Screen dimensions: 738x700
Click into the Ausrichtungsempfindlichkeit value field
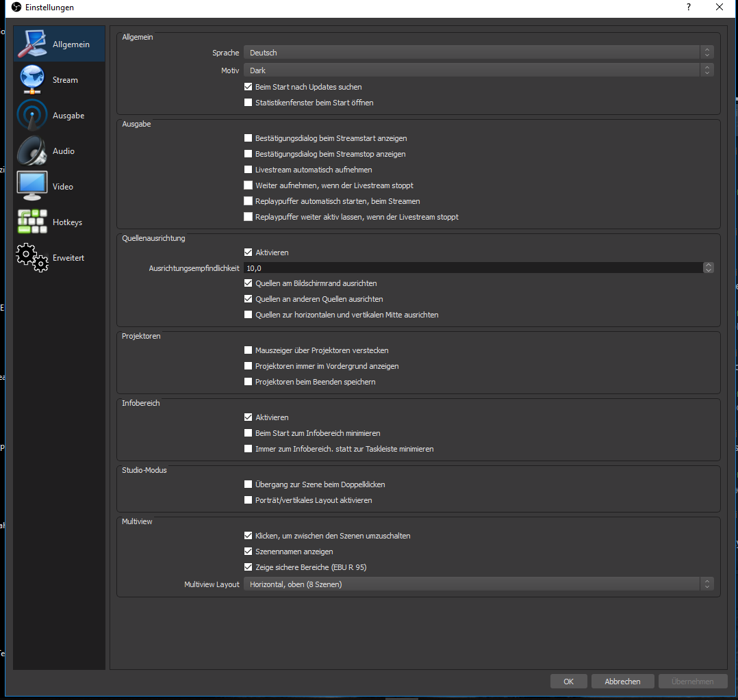(x=474, y=268)
